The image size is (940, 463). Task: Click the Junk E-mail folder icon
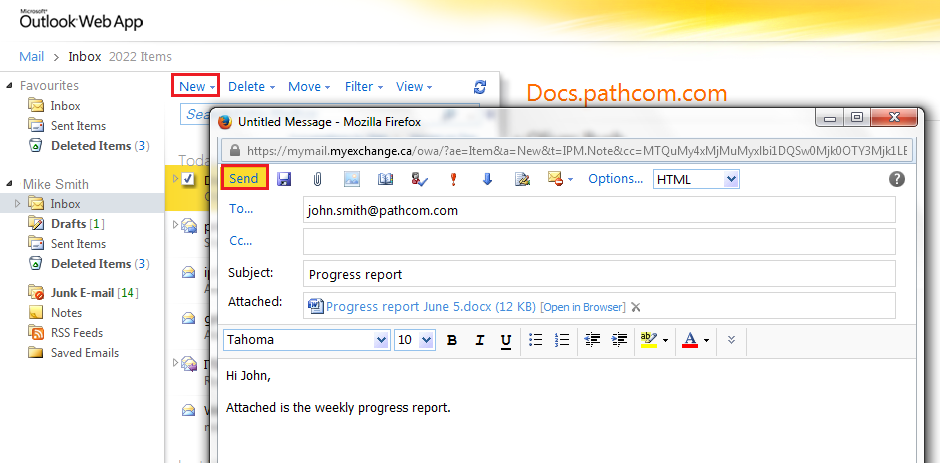click(37, 293)
